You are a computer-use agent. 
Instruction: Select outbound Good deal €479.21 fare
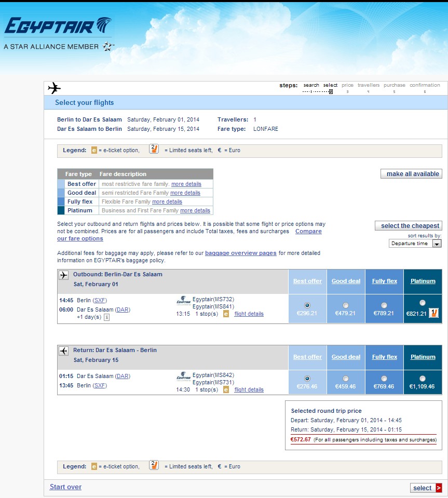coord(346,305)
